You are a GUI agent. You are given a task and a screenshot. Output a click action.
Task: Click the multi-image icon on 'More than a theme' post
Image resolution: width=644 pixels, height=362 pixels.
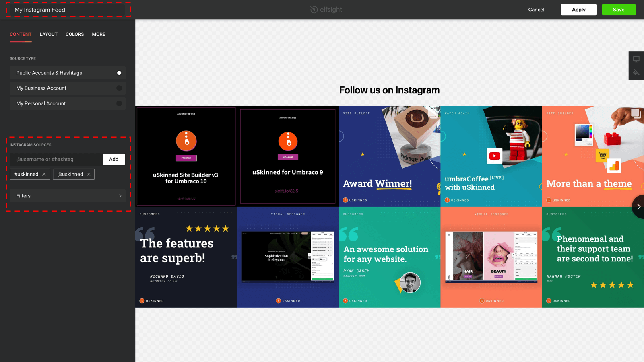click(x=635, y=113)
